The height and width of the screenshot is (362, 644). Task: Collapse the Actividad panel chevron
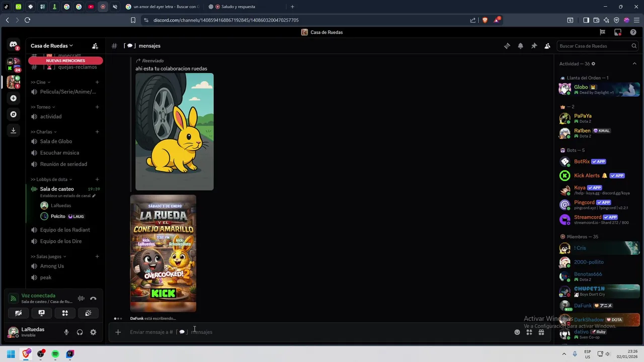tap(634, 64)
